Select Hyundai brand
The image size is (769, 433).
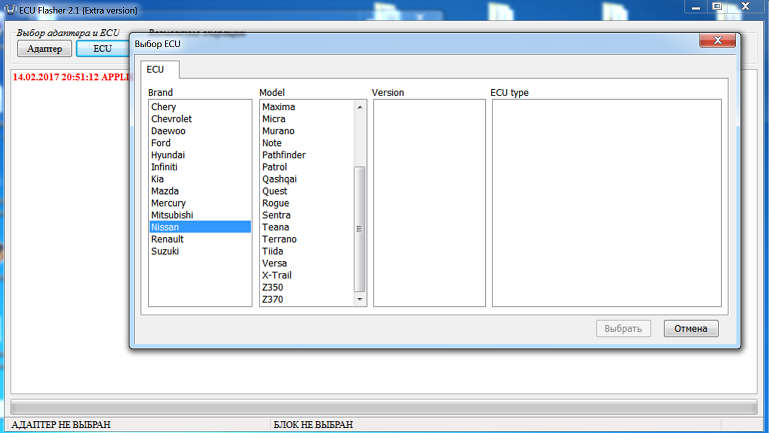click(x=200, y=155)
